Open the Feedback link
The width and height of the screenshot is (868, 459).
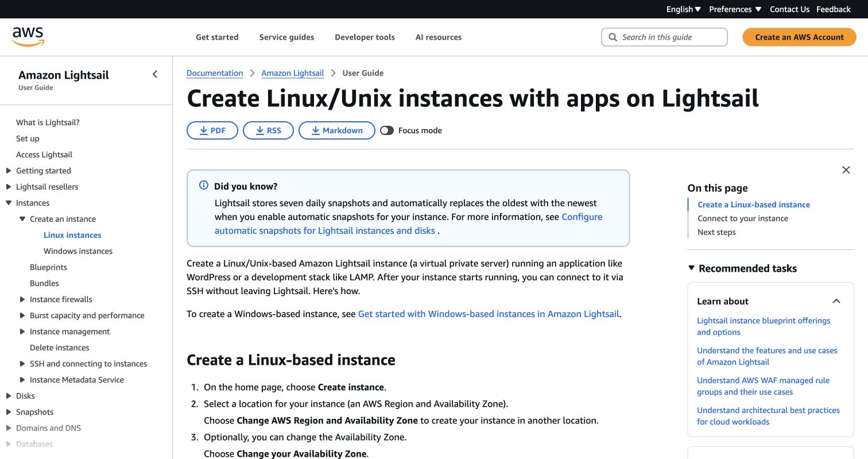click(x=834, y=9)
